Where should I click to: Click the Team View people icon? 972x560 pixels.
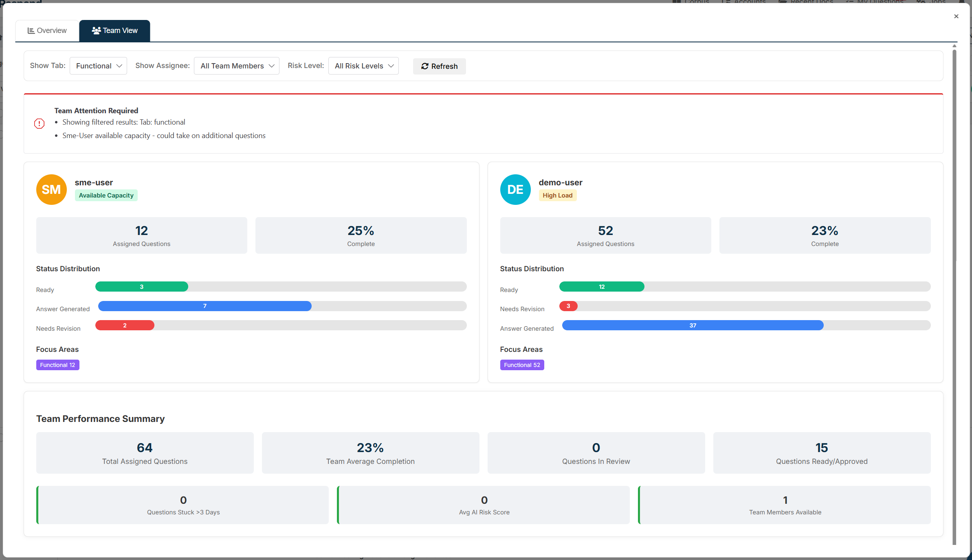pyautogui.click(x=96, y=31)
